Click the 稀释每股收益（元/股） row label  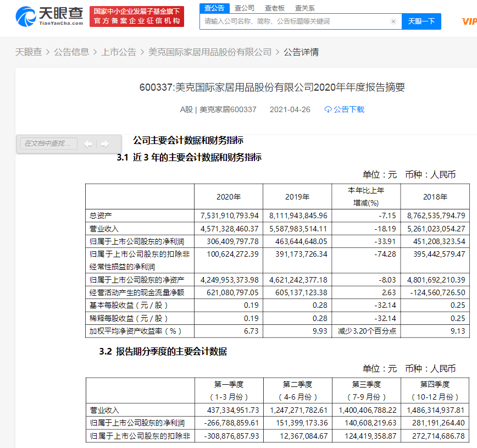coord(129,318)
